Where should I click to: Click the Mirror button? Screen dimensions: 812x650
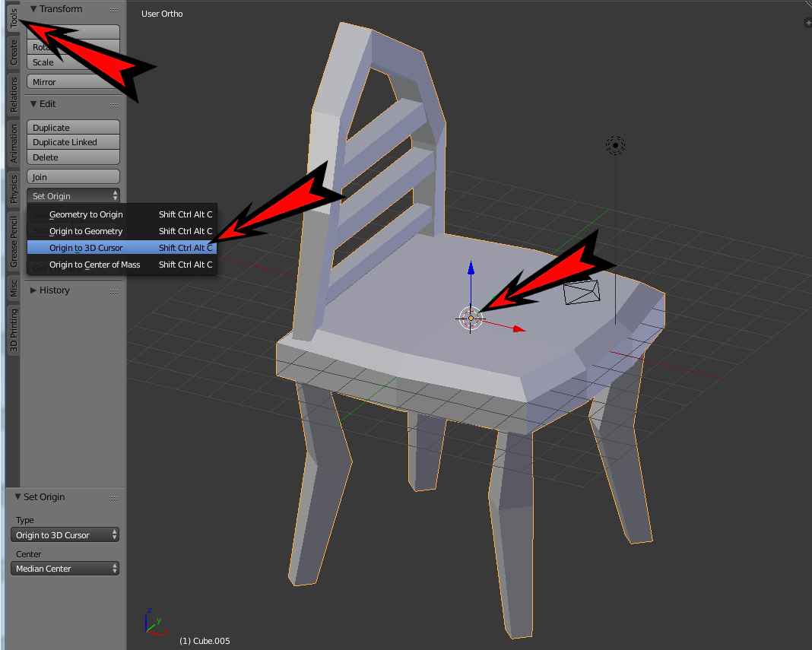tap(73, 82)
